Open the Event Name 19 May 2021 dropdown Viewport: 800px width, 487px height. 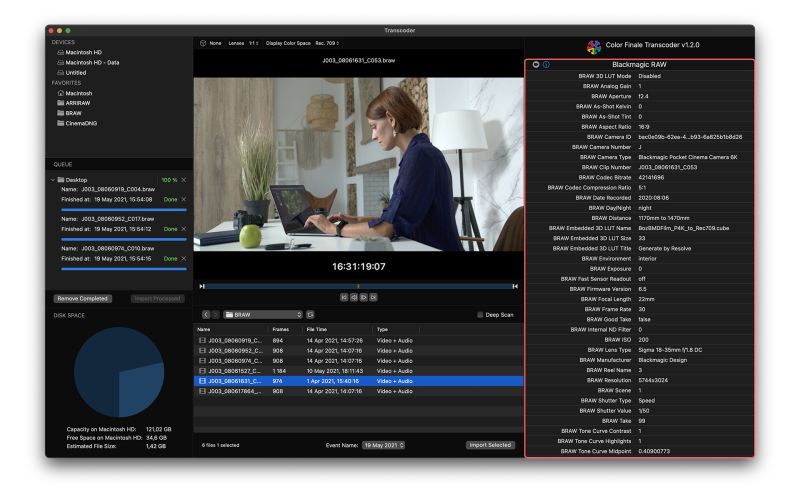(384, 445)
